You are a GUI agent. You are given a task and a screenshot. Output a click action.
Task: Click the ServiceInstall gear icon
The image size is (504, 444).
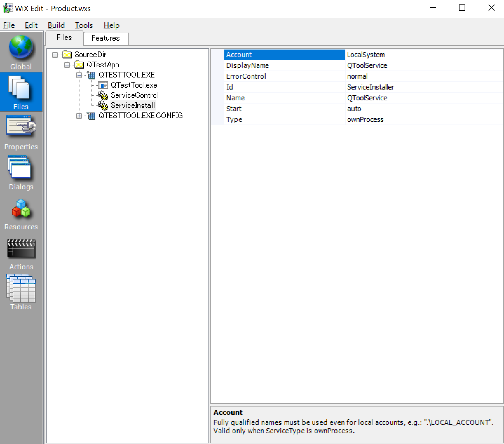coord(103,105)
